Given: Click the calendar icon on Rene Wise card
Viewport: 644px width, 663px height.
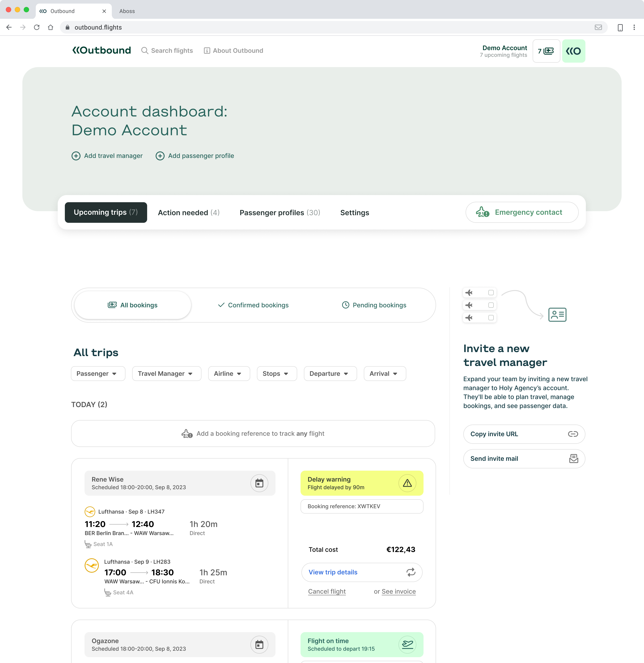Looking at the screenshot, I should pyautogui.click(x=259, y=483).
